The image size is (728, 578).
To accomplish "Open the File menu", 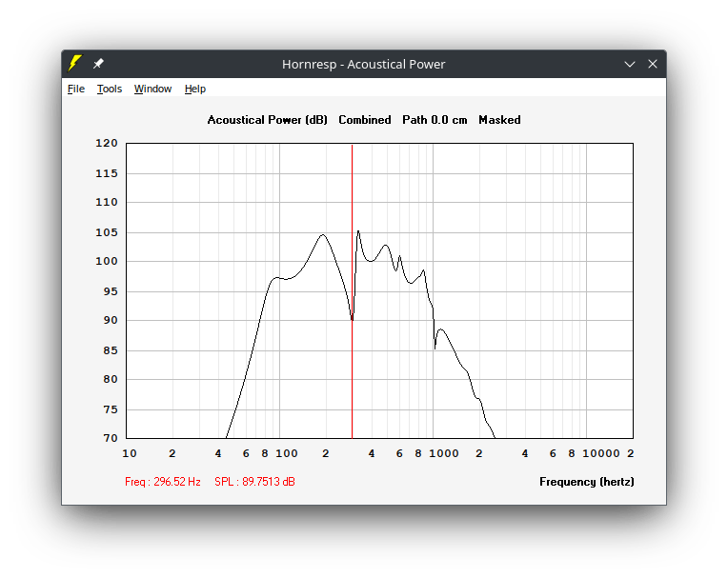I will click(76, 89).
